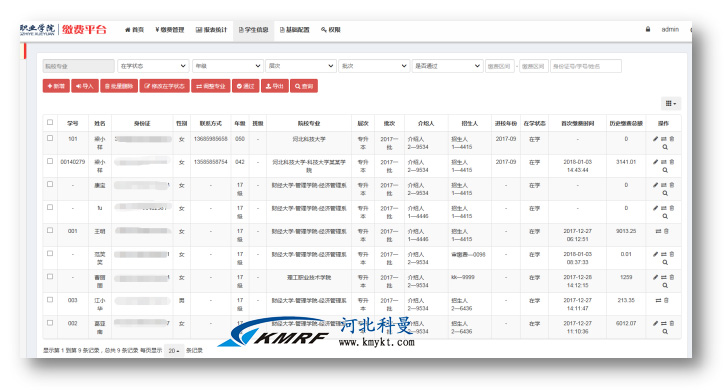
Task: Select the 学生信息 menu tab
Action: (253, 30)
